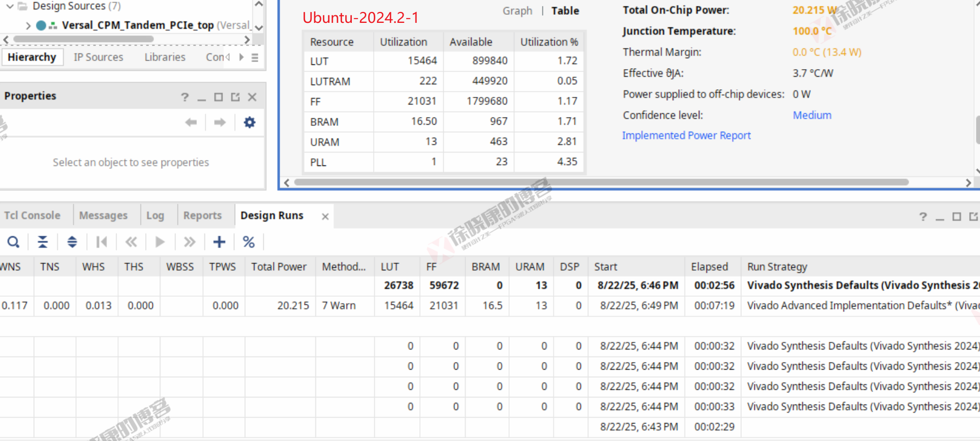Screen dimensions: 980x441
Task: Open the Sources tab list menu icon
Action: (255, 57)
